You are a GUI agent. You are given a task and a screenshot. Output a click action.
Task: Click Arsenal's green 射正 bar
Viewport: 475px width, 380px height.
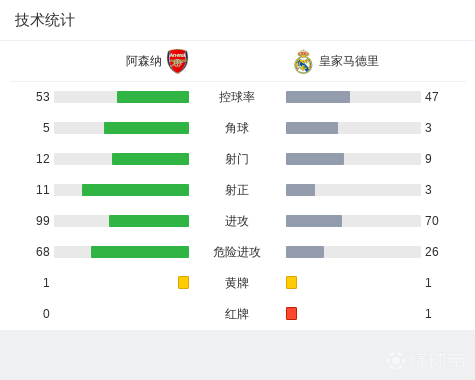[135, 190]
